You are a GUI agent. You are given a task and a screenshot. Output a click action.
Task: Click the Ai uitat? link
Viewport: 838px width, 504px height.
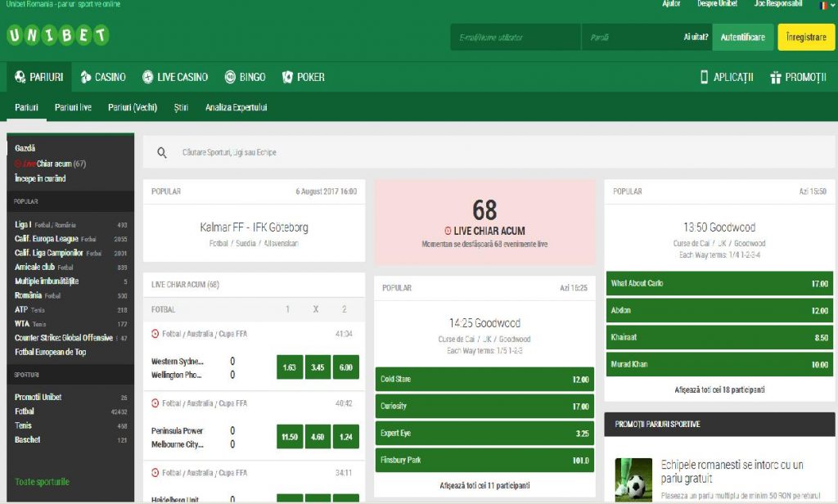(696, 37)
